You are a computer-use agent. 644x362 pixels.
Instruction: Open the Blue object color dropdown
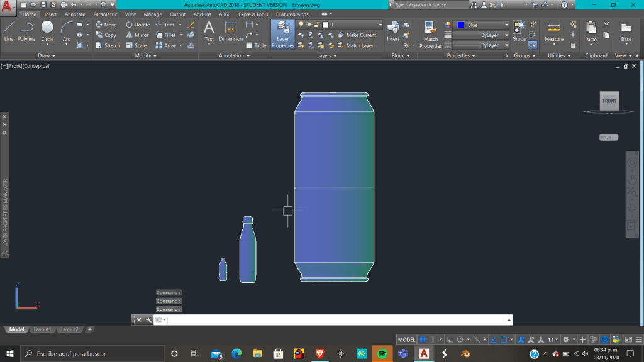click(482, 25)
